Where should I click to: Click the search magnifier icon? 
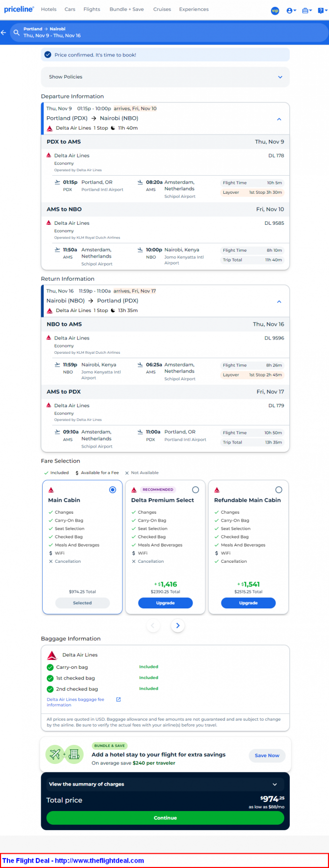tap(16, 32)
